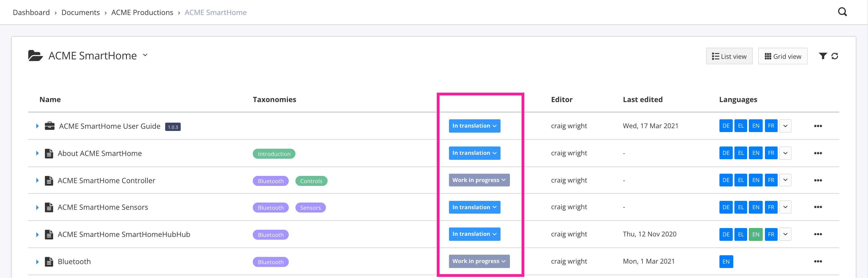Refresh the folder contents
The height and width of the screenshot is (278, 868).
point(835,56)
